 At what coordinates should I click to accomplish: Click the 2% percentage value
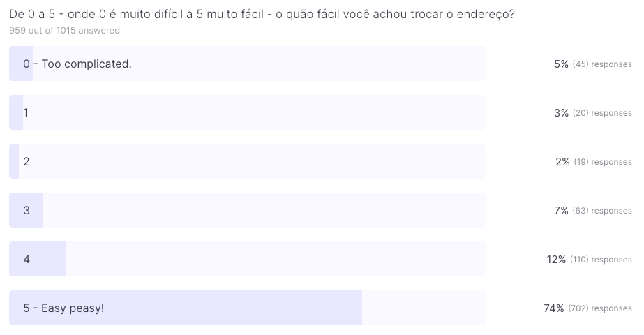(x=562, y=162)
